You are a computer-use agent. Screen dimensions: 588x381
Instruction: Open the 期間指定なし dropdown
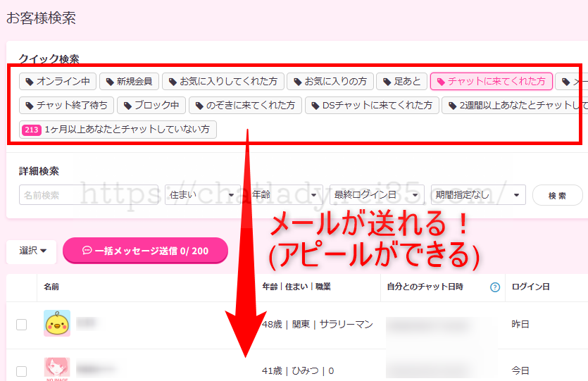coord(478,195)
